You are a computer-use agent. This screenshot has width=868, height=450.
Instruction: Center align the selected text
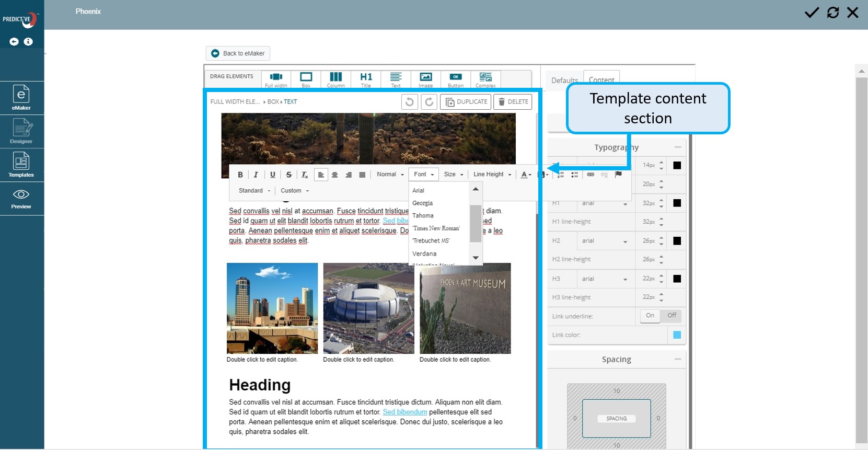[x=335, y=175]
